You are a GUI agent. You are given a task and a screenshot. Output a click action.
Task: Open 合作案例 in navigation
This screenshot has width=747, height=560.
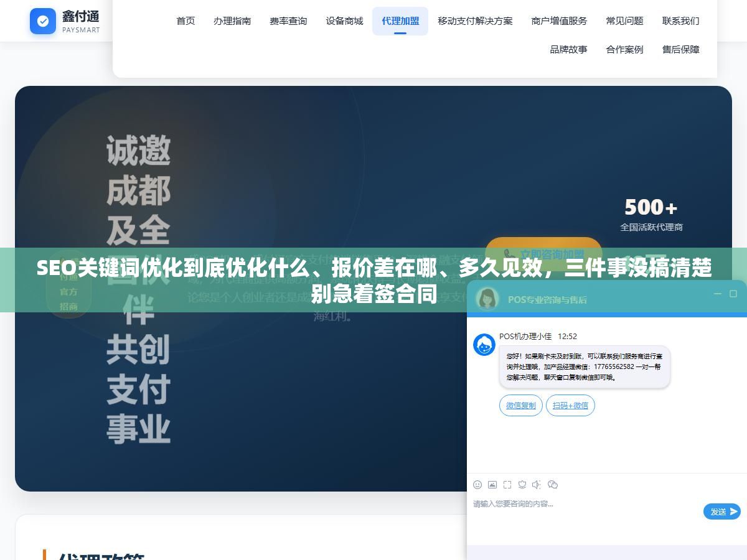click(x=624, y=50)
